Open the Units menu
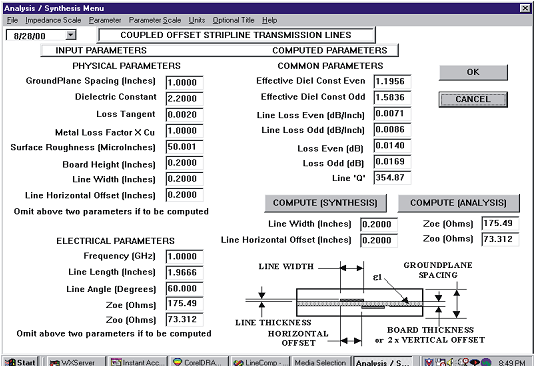The width and height of the screenshot is (536, 367). coord(197,20)
